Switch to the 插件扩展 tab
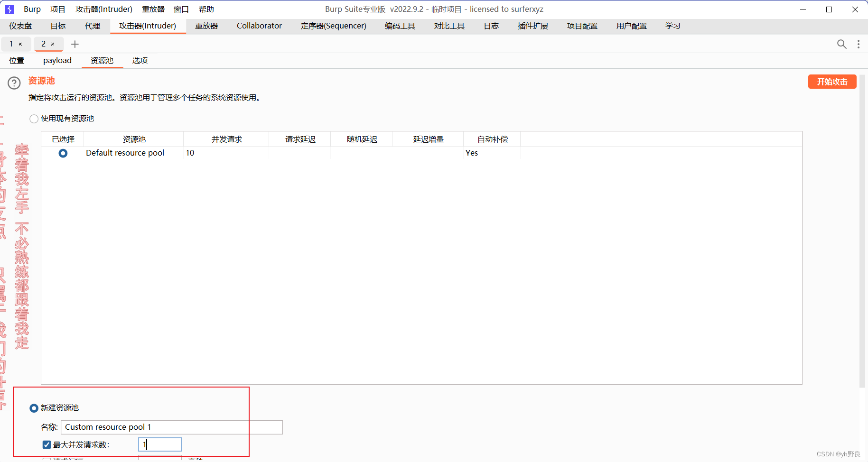Image resolution: width=868 pixels, height=462 pixels. tap(532, 26)
